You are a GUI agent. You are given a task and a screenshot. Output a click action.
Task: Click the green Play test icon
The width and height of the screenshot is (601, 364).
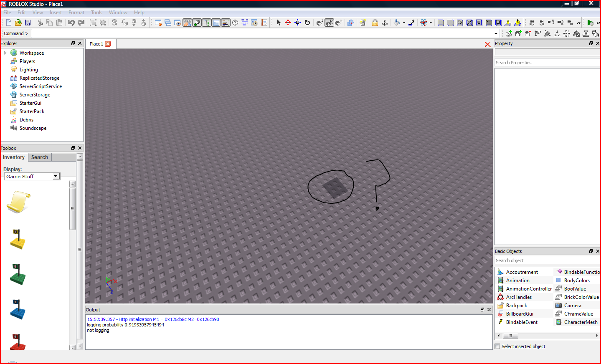coord(590,23)
